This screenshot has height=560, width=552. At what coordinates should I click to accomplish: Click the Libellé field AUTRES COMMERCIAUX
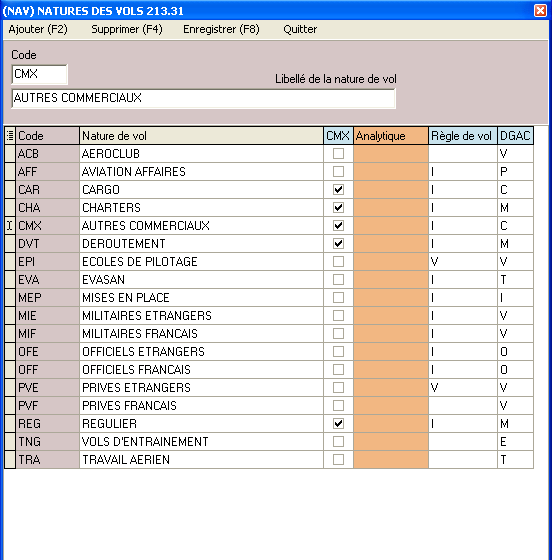coord(204,98)
